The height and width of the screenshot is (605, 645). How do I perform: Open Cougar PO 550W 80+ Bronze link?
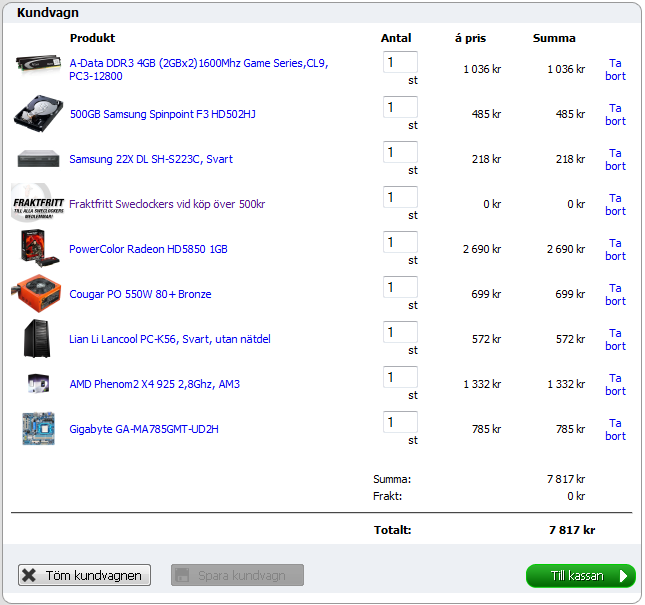[140, 294]
